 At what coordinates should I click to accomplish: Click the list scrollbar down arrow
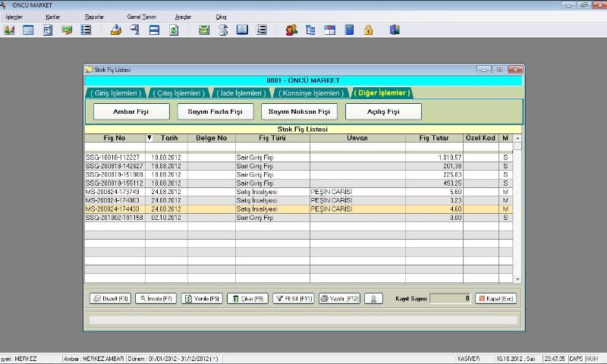[x=517, y=279]
